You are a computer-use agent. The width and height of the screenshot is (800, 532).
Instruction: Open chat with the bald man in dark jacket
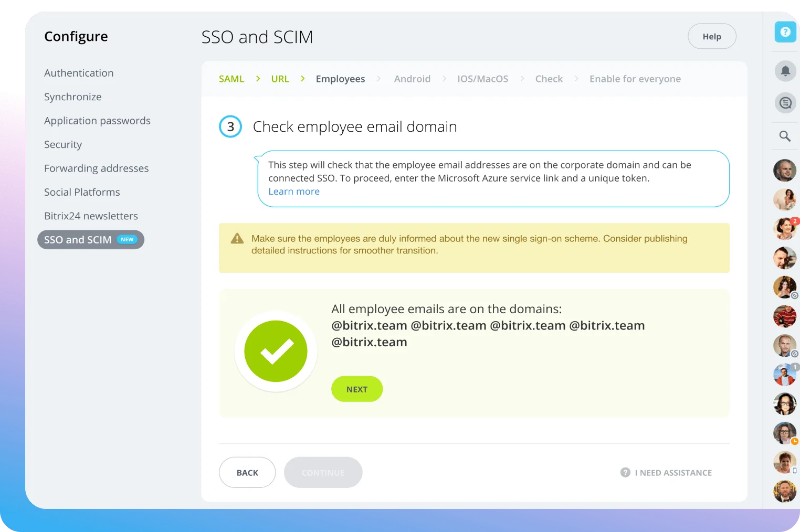point(785,171)
